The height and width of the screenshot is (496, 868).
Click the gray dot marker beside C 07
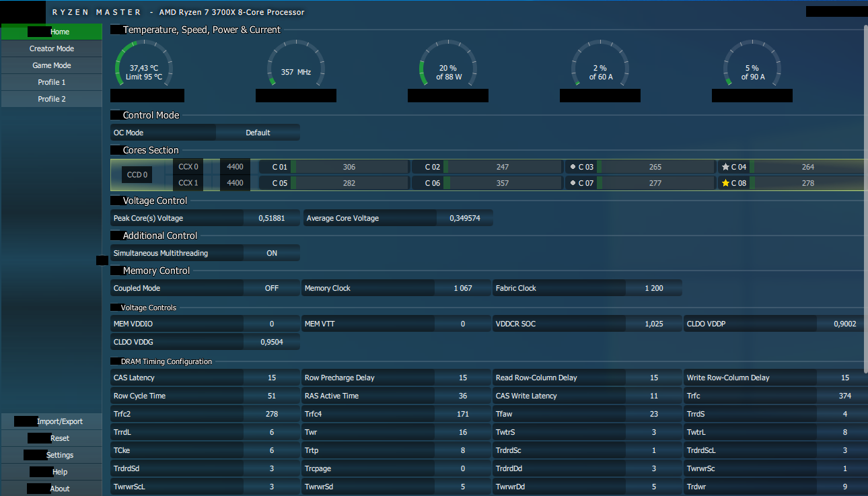click(573, 183)
